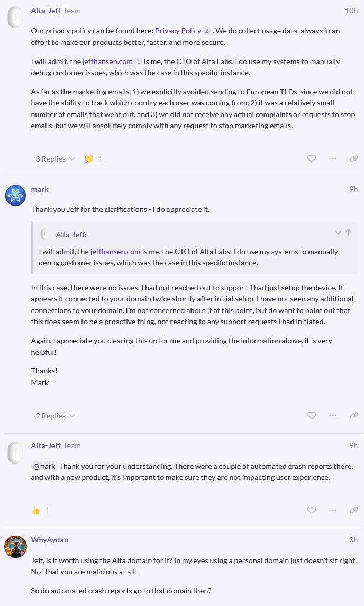
Task: Expand the quoted Alta-Jeff text
Action: coord(338,233)
